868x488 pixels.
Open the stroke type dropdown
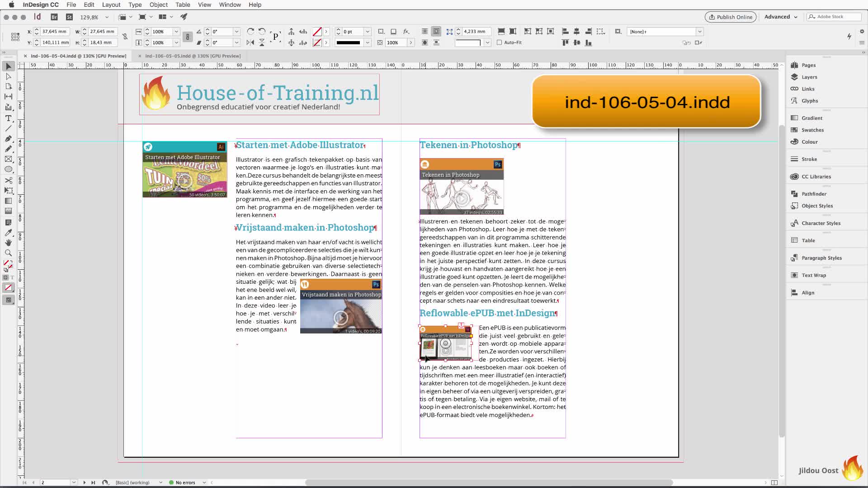coord(368,42)
